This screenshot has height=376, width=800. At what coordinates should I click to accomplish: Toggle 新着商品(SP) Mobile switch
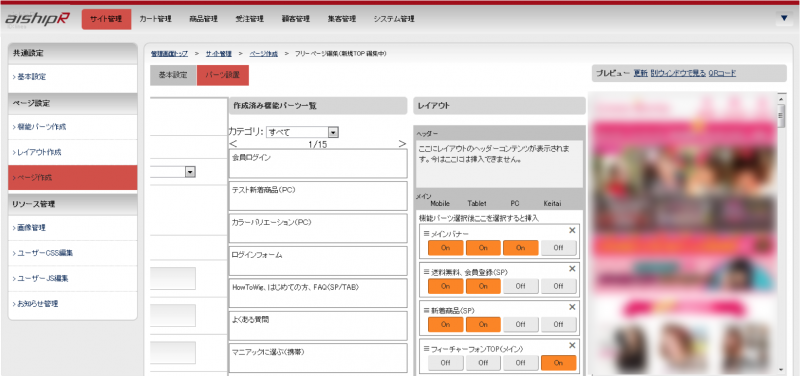coord(445,324)
